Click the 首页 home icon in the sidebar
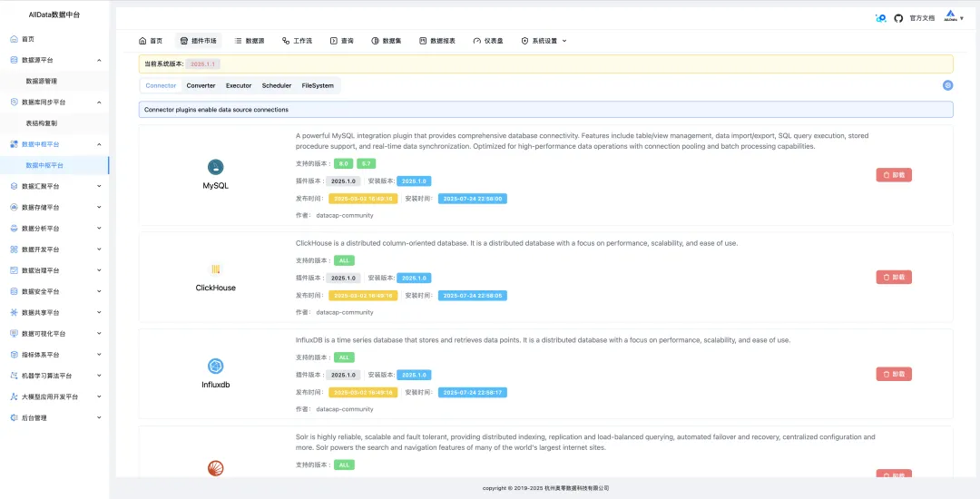Screen dimensions: 980x499 coord(14,39)
